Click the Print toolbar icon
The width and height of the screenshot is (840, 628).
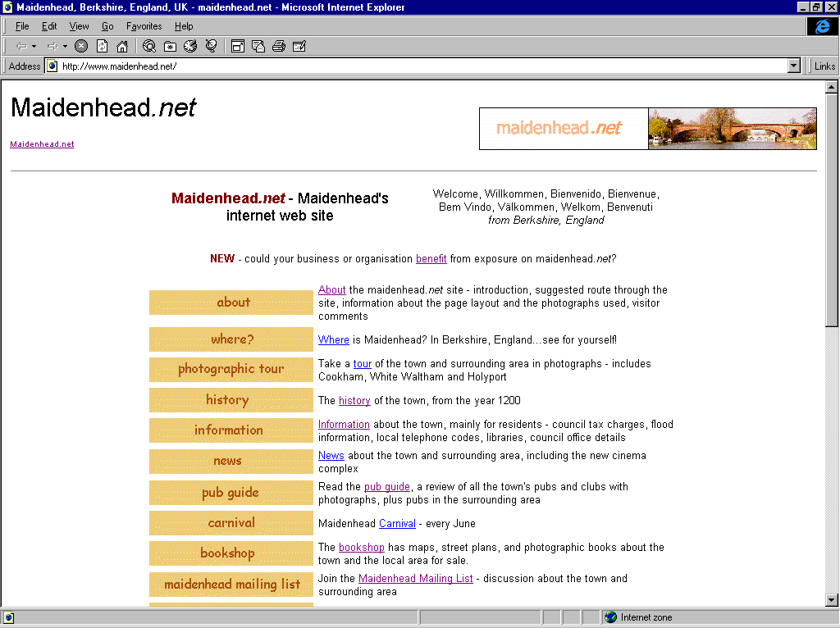pos(279,46)
